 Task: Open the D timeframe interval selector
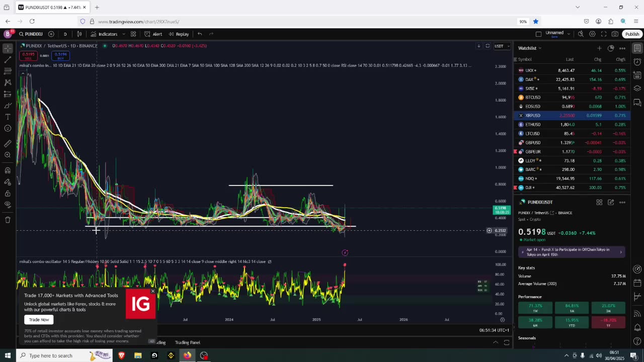click(x=65, y=34)
